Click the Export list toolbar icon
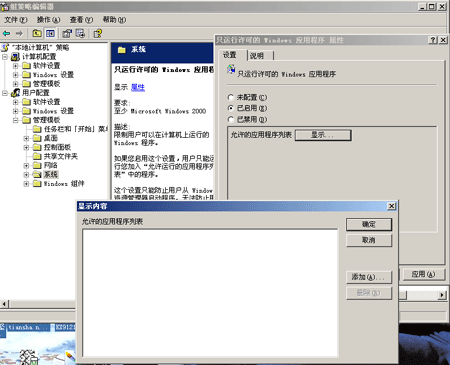The width and height of the screenshot is (450, 365). [x=80, y=33]
